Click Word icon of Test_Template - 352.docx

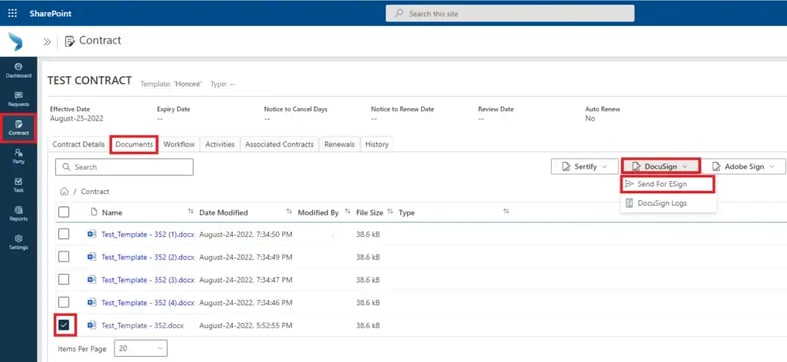pyautogui.click(x=91, y=325)
